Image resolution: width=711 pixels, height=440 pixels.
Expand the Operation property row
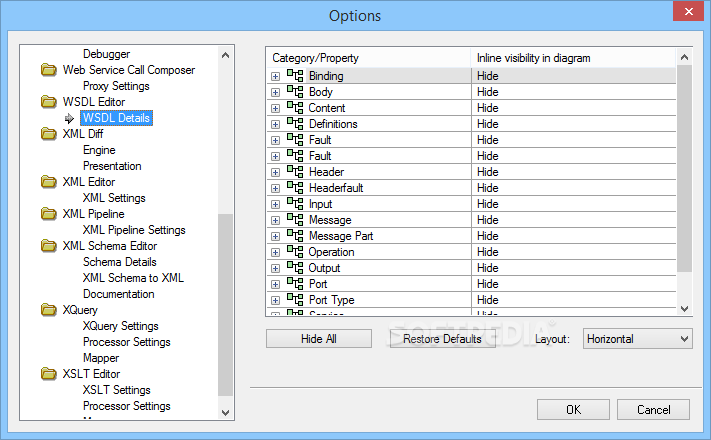(275, 252)
